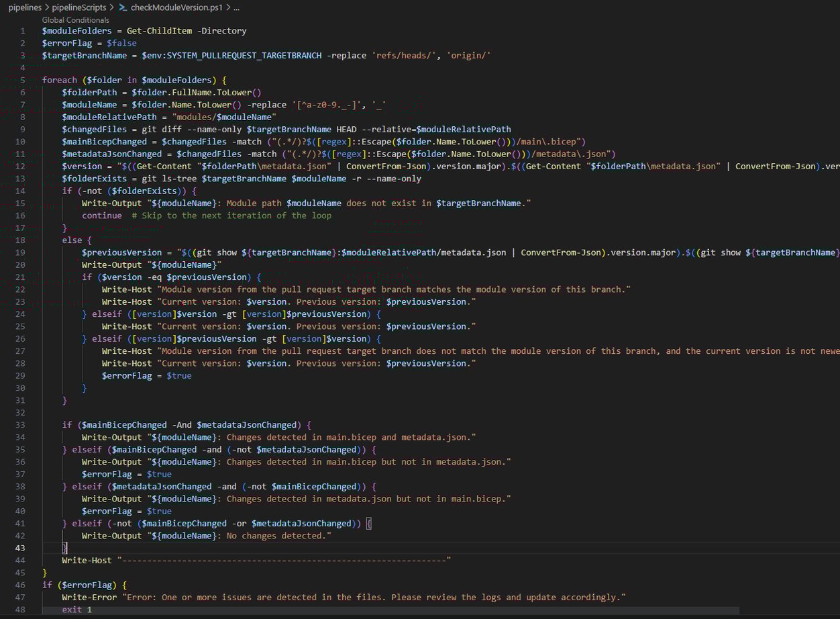Place cursor on the $errorFlag variable

point(67,42)
